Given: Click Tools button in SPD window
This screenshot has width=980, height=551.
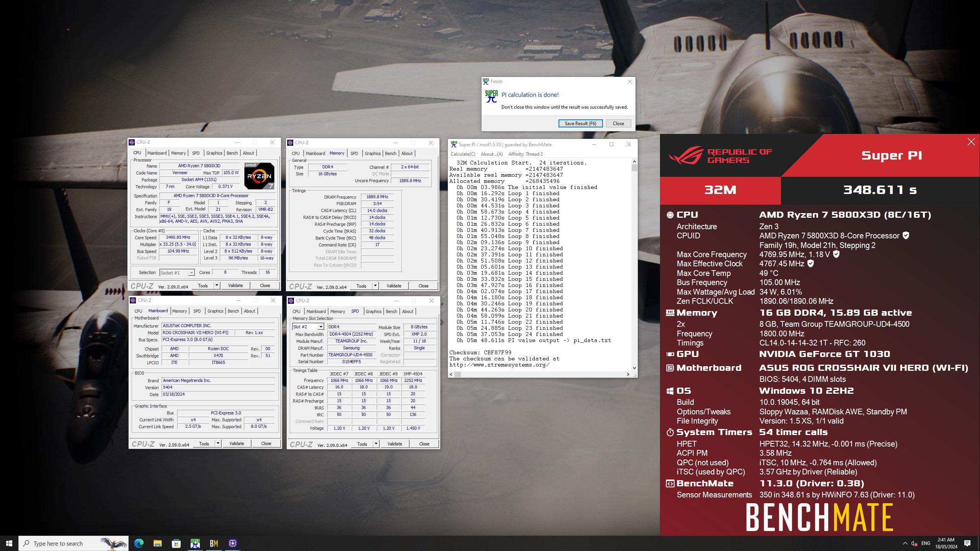Looking at the screenshot, I should tap(362, 444).
